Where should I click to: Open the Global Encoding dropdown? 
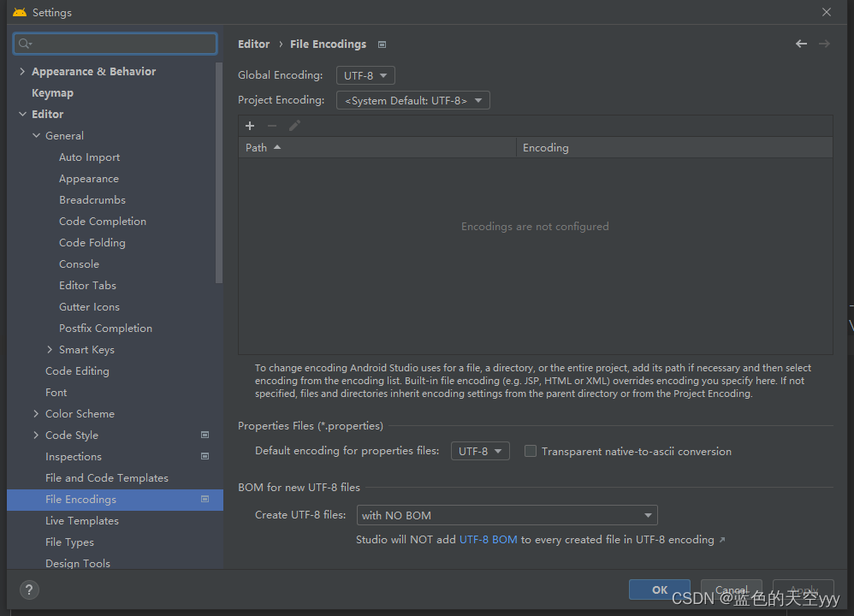pyautogui.click(x=365, y=74)
